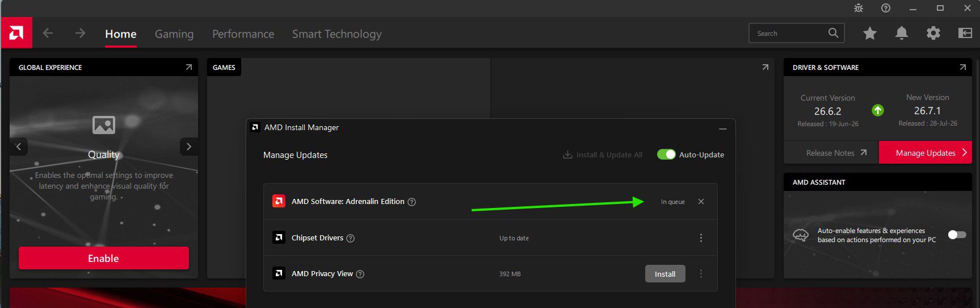Open notifications bell icon
Image resolution: width=980 pixels, height=308 pixels.
pos(902,33)
